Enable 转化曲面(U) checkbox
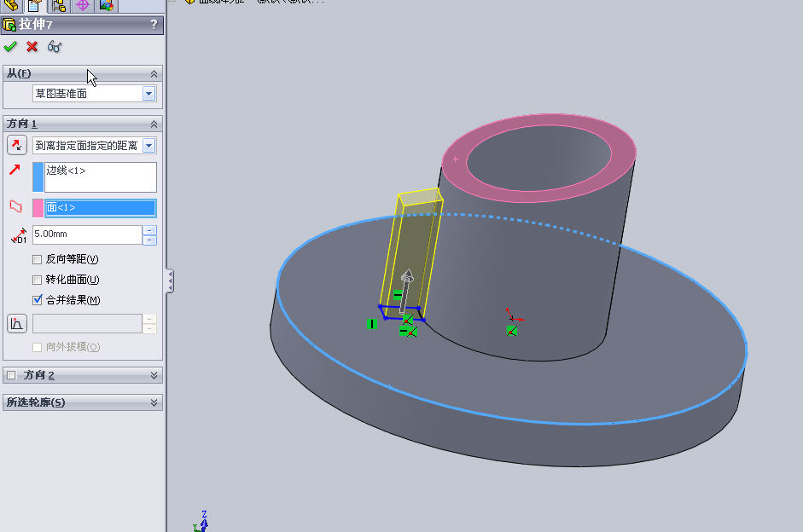 (x=37, y=280)
